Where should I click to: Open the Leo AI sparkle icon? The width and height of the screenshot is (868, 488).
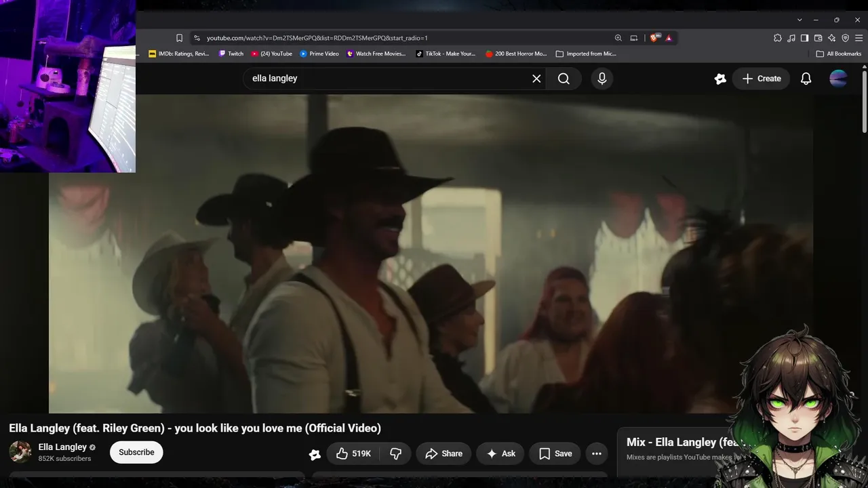[x=831, y=38]
